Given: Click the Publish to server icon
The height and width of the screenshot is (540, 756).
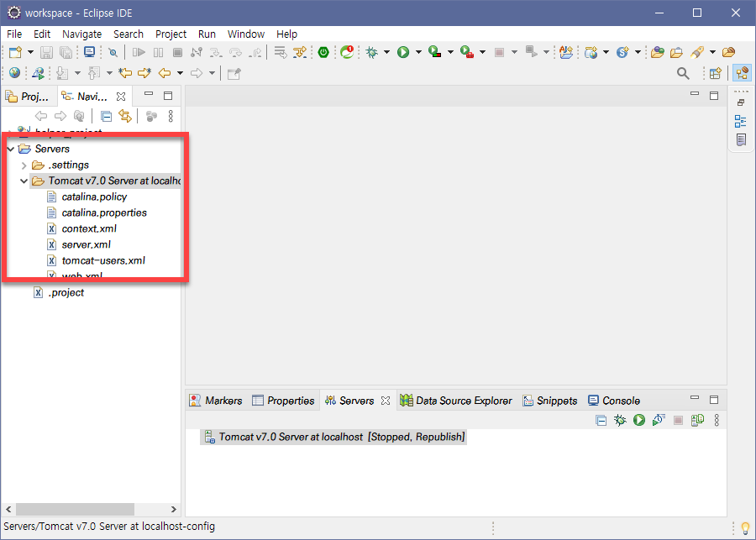Looking at the screenshot, I should coord(697,420).
